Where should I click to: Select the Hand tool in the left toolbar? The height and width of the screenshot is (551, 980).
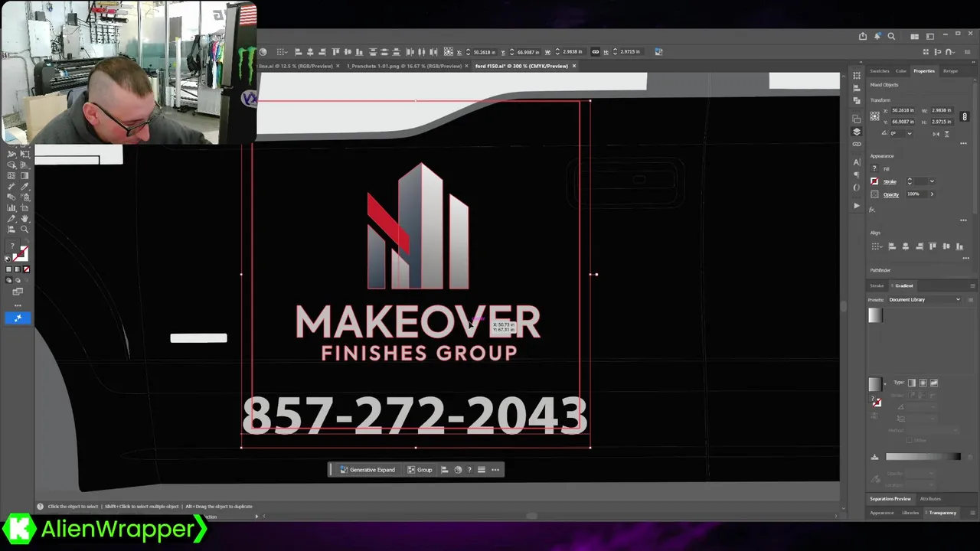(x=24, y=219)
